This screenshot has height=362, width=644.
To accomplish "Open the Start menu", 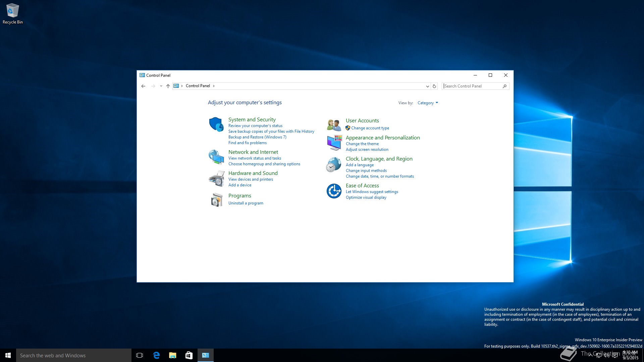I will tap(8, 355).
